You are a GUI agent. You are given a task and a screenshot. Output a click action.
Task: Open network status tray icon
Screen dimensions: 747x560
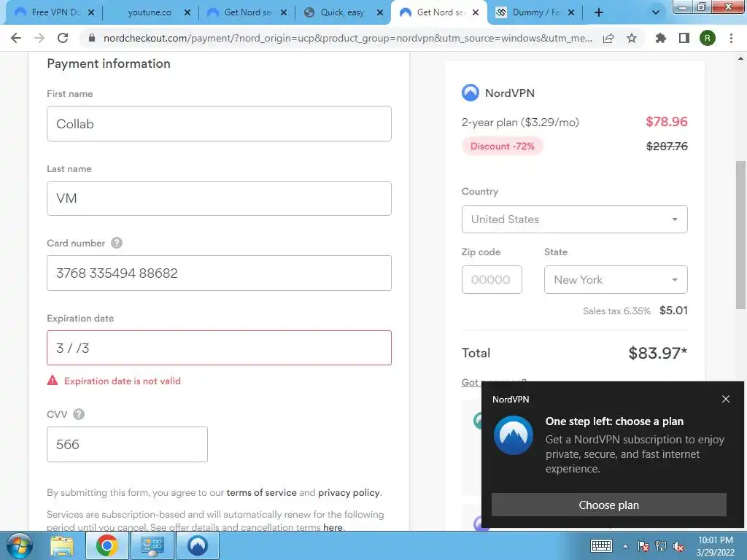point(661,546)
